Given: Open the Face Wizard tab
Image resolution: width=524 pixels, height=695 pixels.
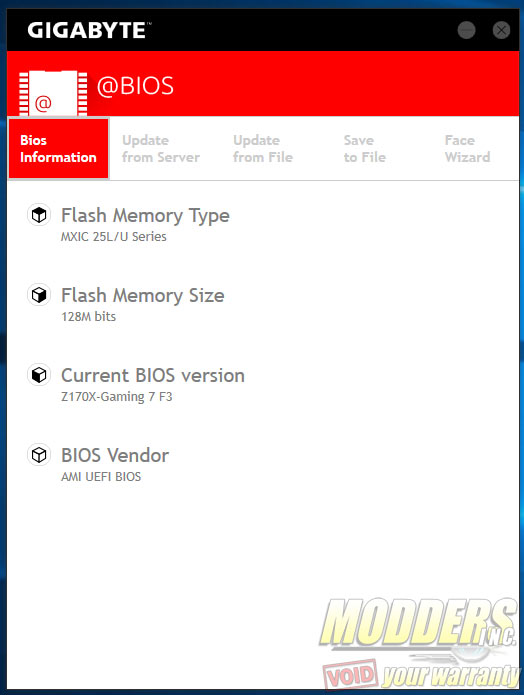Looking at the screenshot, I should [467, 148].
